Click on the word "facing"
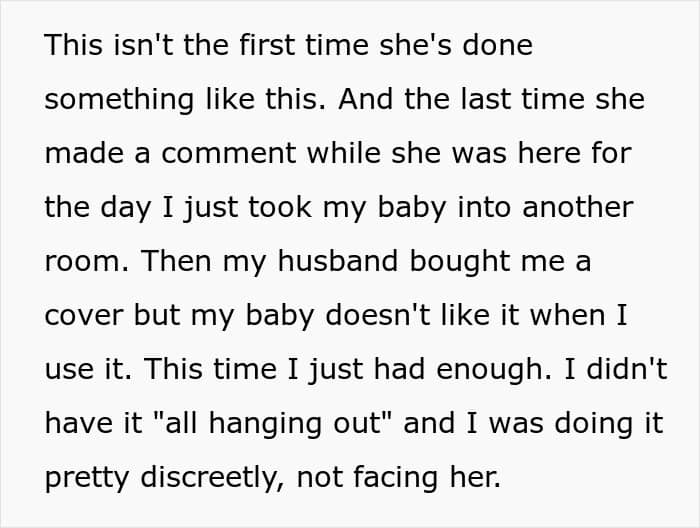The image size is (700, 528). point(395,478)
